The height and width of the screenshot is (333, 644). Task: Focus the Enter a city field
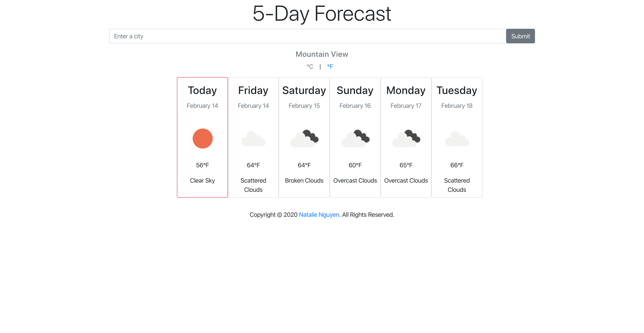coord(307,36)
